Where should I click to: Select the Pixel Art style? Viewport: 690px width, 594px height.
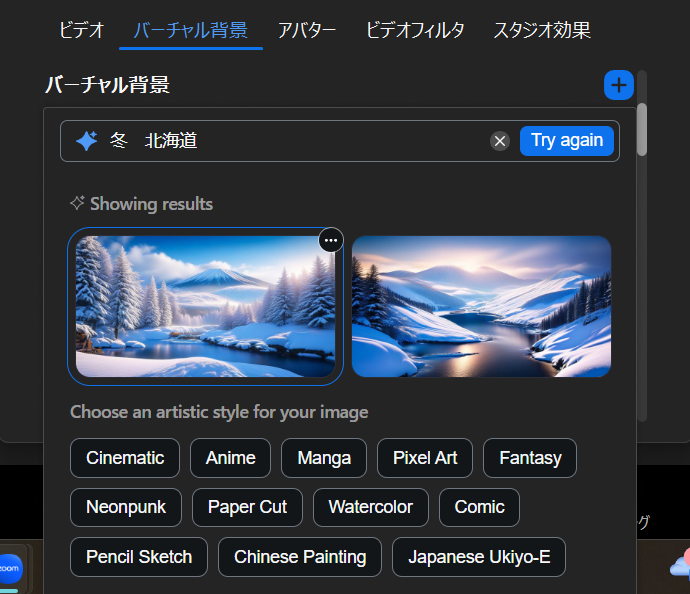[425, 458]
